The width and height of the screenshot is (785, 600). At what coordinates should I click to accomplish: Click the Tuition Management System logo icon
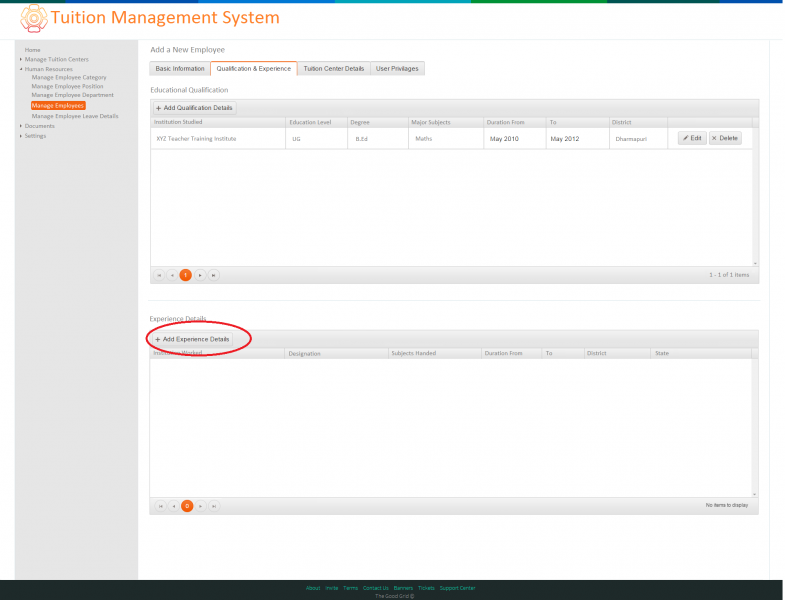pos(34,18)
